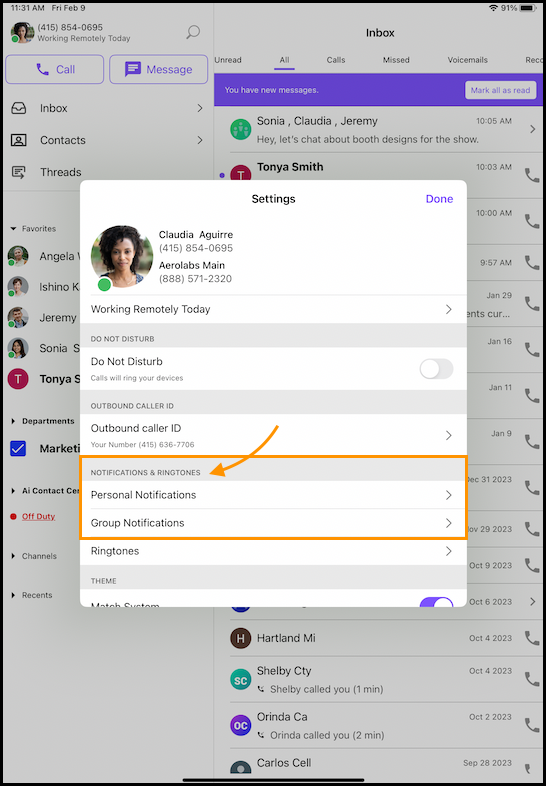This screenshot has width=546, height=786.
Task: Tap phone icon next to Tonya Smith message
Action: pyautogui.click(x=531, y=175)
